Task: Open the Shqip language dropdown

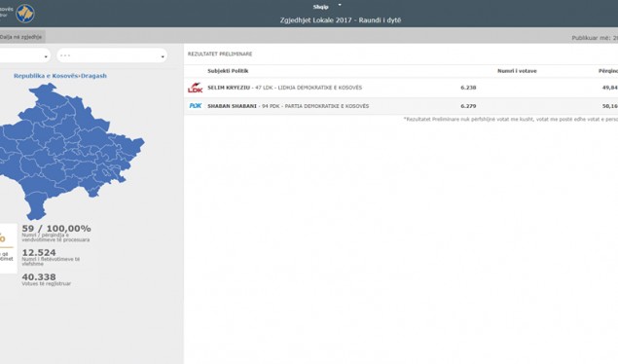Action: [x=327, y=6]
